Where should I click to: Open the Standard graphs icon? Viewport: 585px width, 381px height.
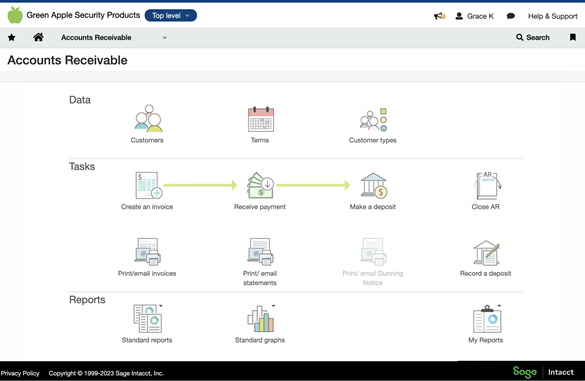point(260,319)
